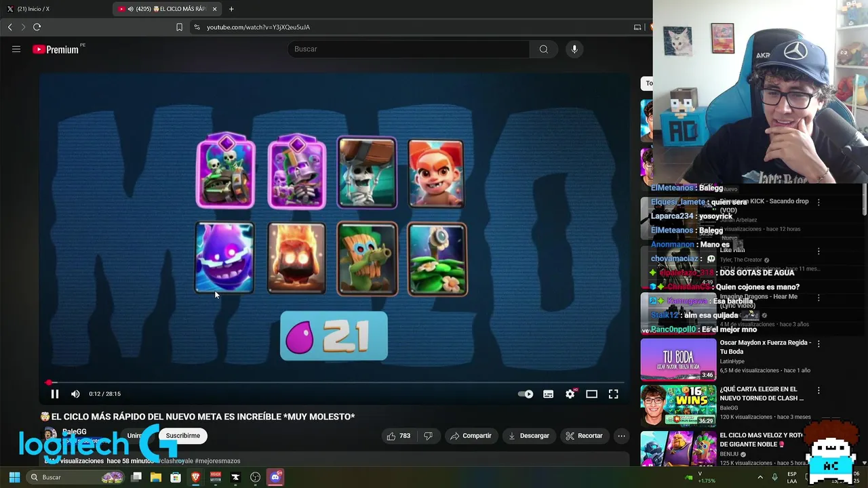The width and height of the screenshot is (868, 488).
Task: Dislike the video with thumbs down
Action: tap(428, 436)
